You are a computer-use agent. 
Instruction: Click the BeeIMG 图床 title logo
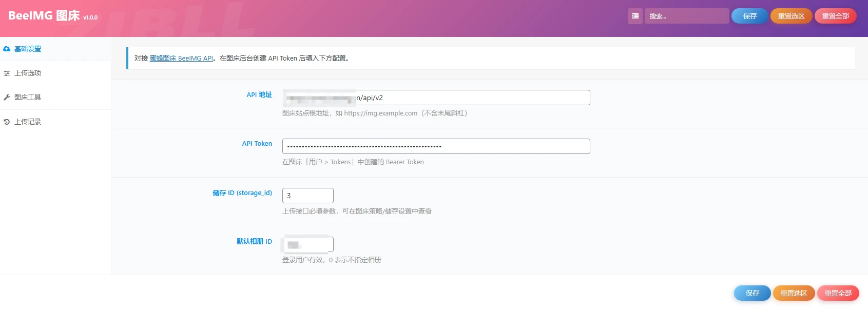[44, 15]
